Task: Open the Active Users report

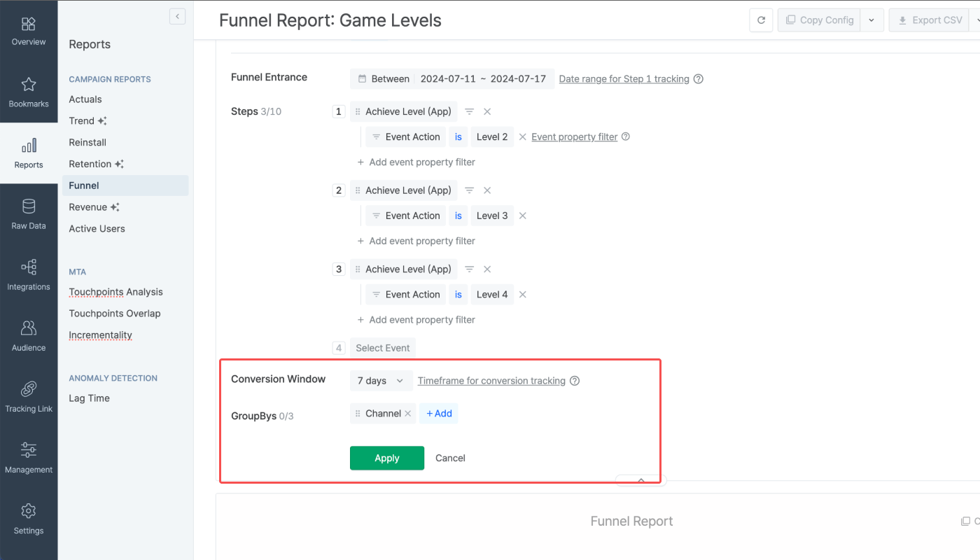Action: [97, 229]
